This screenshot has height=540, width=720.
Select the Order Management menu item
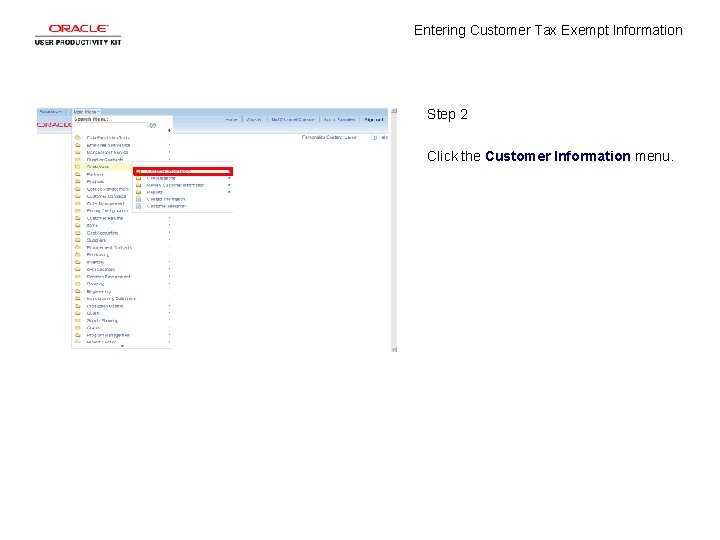coord(105,203)
